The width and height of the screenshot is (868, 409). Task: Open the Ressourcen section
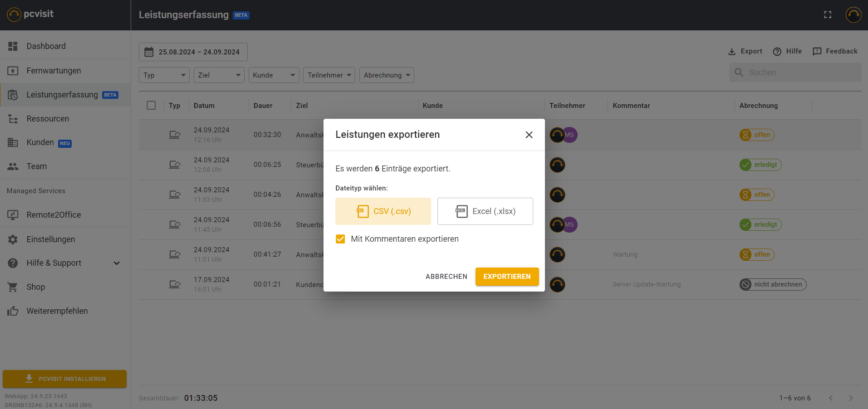(x=48, y=118)
